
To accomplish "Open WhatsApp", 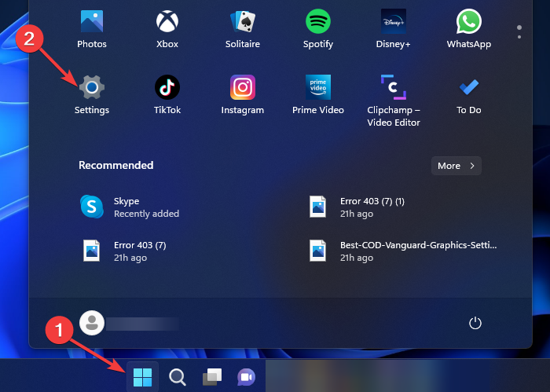I will point(468,29).
